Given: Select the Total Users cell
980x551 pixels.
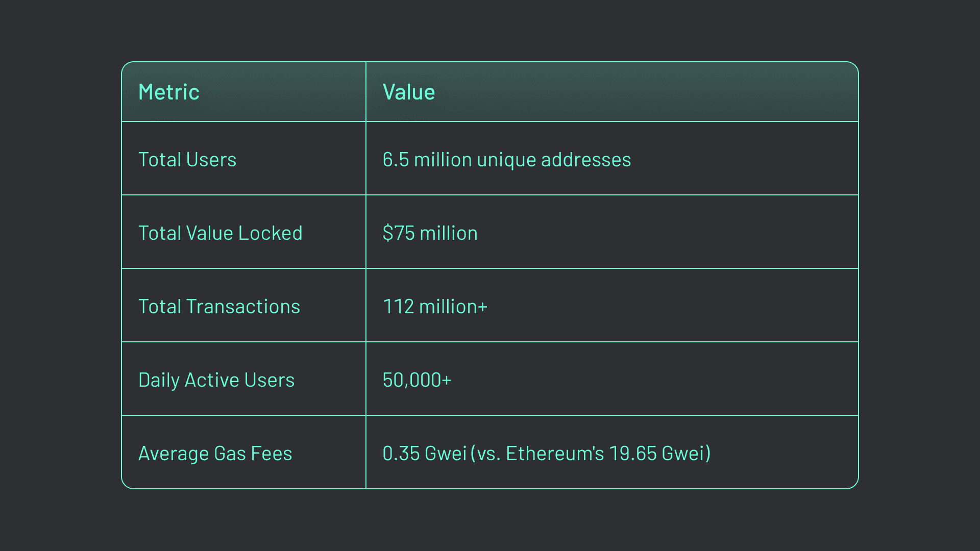Looking at the screenshot, I should [187, 159].
